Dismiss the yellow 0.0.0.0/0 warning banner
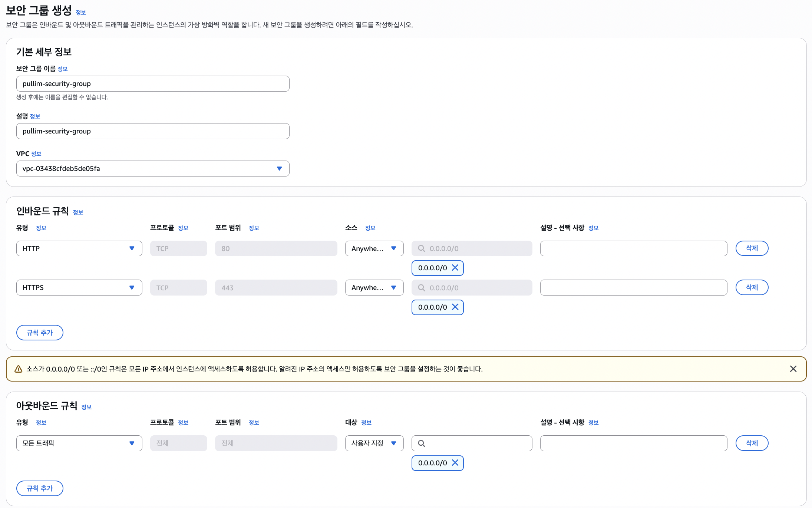The image size is (812, 508). pyautogui.click(x=793, y=369)
